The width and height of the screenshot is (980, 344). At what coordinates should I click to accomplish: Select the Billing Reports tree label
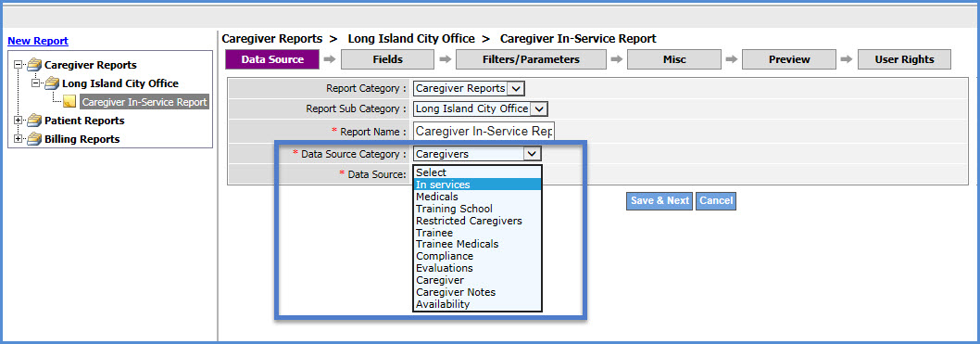[x=82, y=139]
